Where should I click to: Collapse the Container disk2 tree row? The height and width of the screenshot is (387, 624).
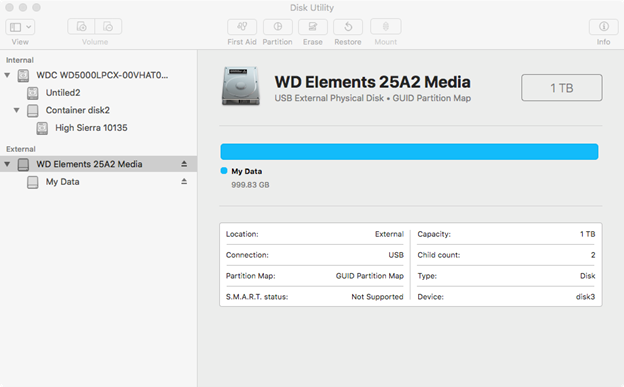(16, 110)
